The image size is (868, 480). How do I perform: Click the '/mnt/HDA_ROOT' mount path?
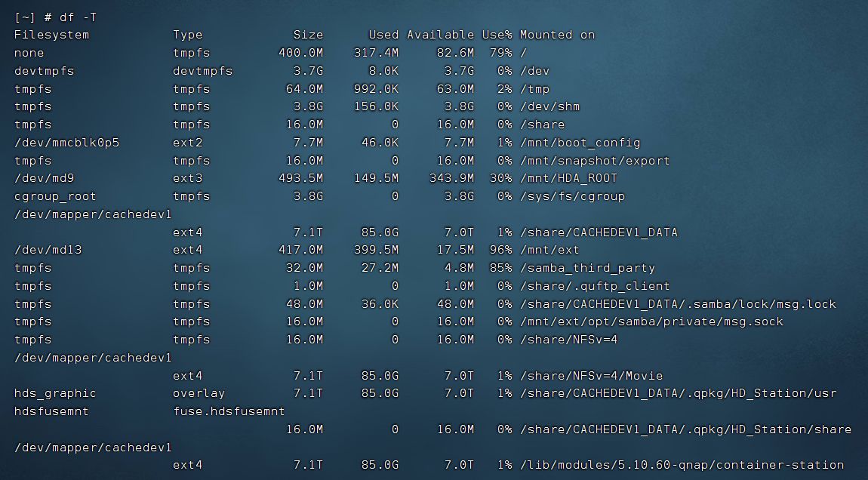pos(568,178)
